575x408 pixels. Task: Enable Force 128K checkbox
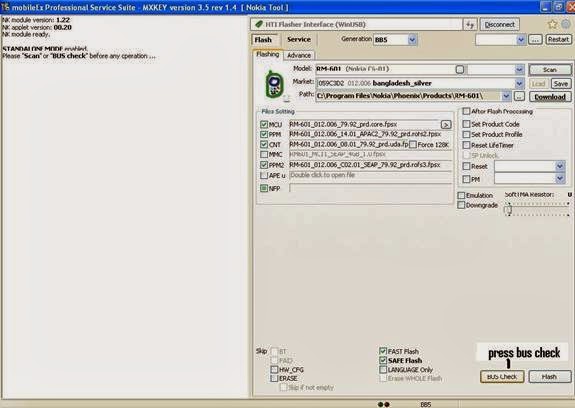(413, 145)
